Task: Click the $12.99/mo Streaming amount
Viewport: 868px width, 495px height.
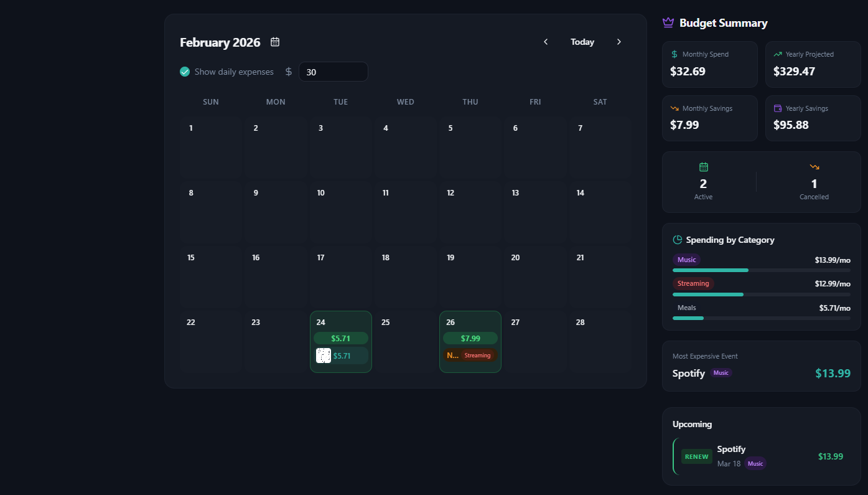Action: [x=833, y=284]
